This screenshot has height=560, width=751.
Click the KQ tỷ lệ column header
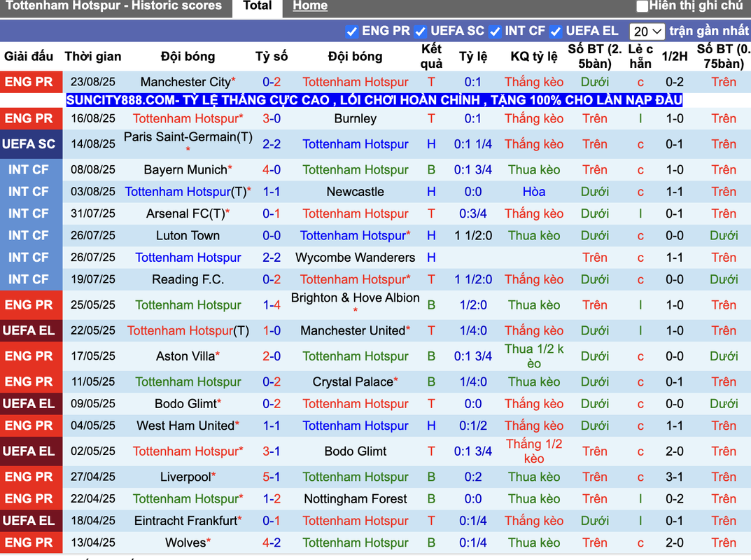(x=534, y=57)
